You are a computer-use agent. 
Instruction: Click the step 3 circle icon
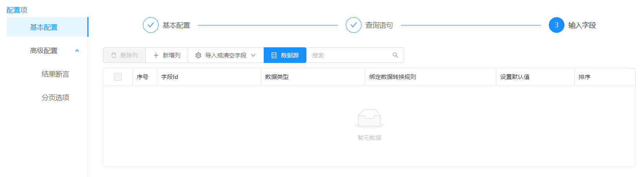point(556,25)
